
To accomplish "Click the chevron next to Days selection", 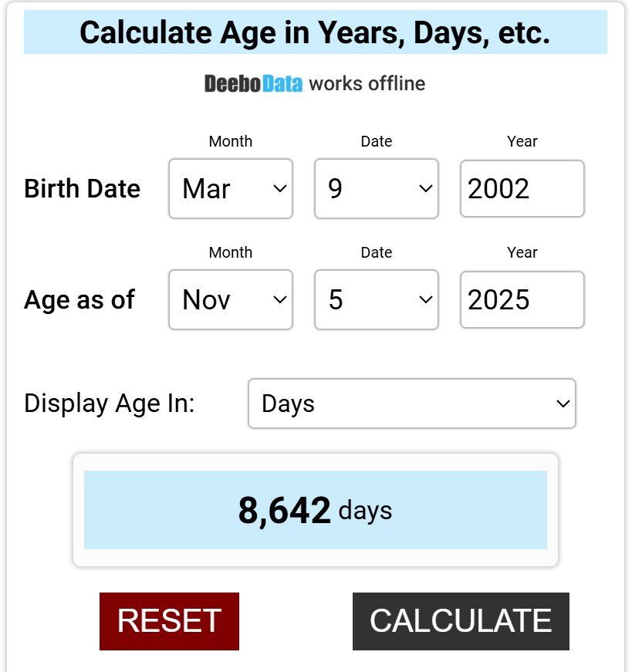I will 563,404.
